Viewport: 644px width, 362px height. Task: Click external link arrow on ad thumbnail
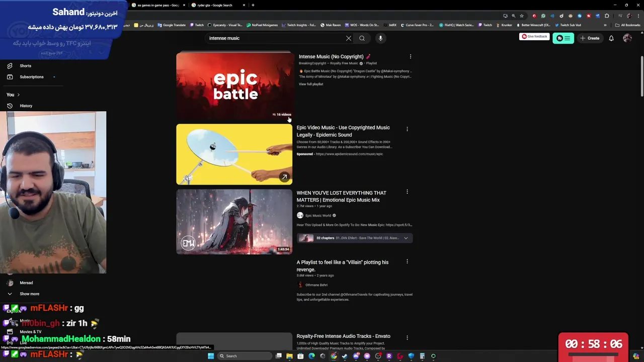click(284, 177)
